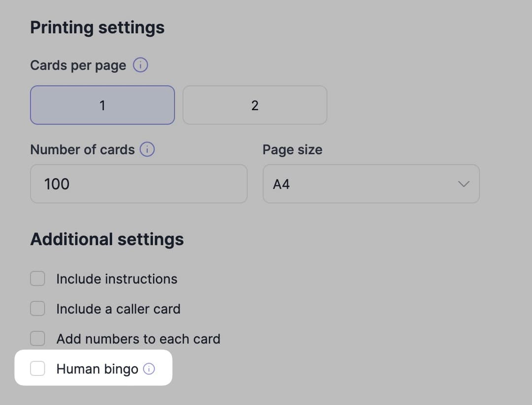Select 1 card per page
The height and width of the screenshot is (405, 532).
click(x=102, y=105)
